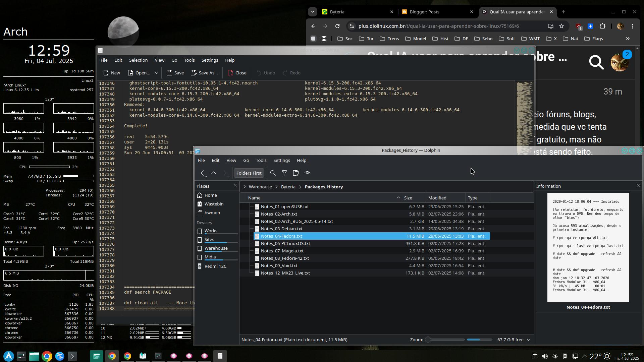The height and width of the screenshot is (362, 644).
Task: Toggle the Folders First button
Action: click(x=249, y=173)
